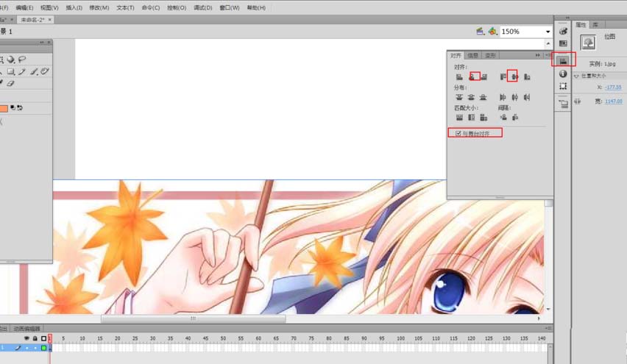Screen dimensions: 627x364
Task: Toggle show all layers as outlines
Action: point(43,338)
